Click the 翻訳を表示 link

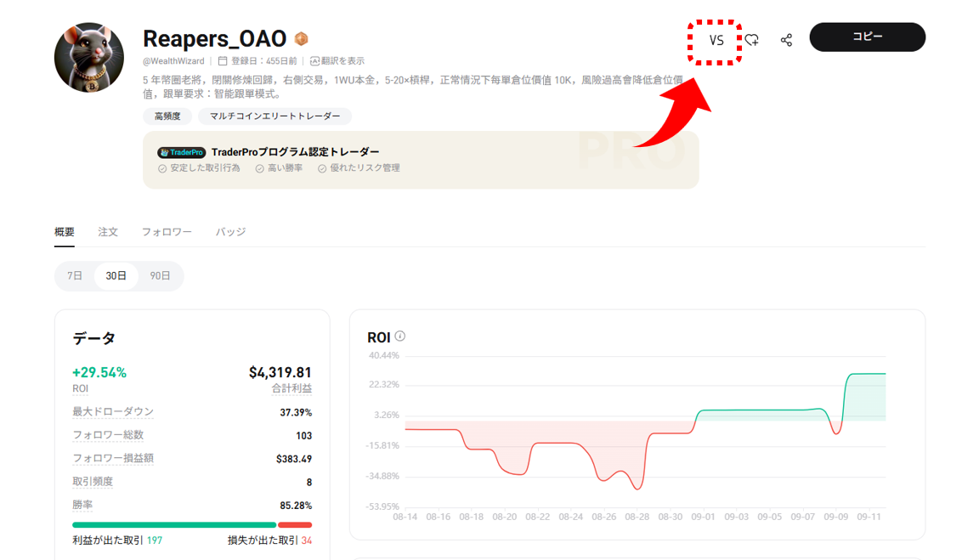click(x=343, y=61)
